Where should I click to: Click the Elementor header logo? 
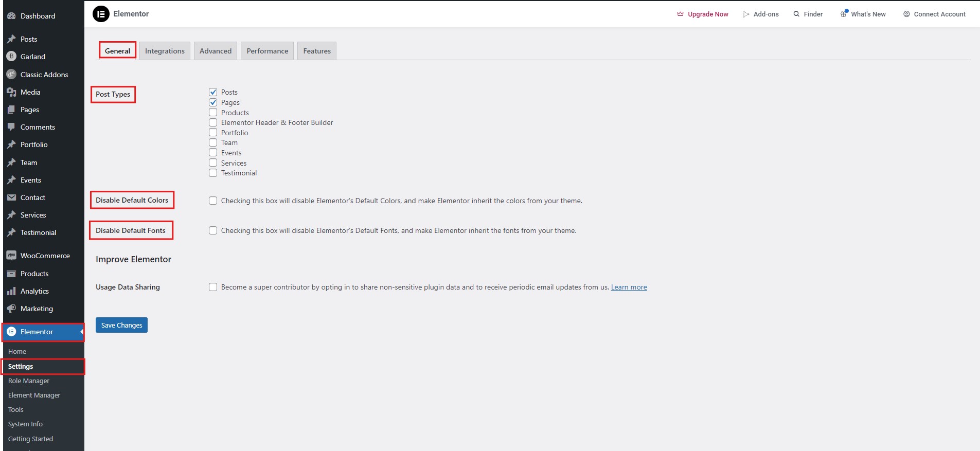click(101, 14)
